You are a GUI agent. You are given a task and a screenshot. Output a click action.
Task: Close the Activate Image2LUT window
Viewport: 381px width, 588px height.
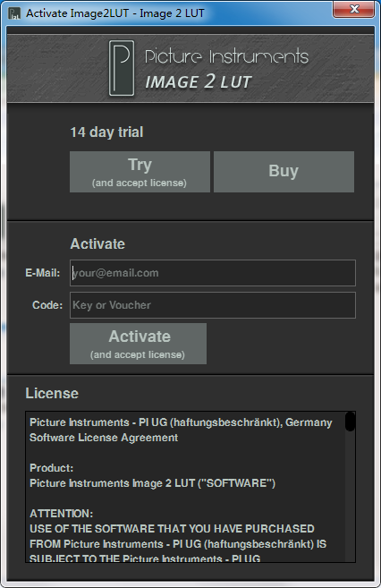point(353,9)
